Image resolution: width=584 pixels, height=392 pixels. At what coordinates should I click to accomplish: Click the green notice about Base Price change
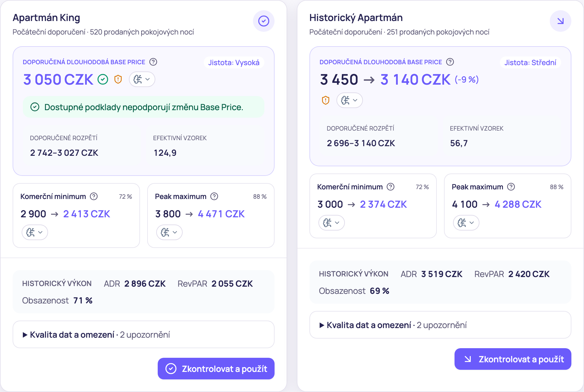144,107
